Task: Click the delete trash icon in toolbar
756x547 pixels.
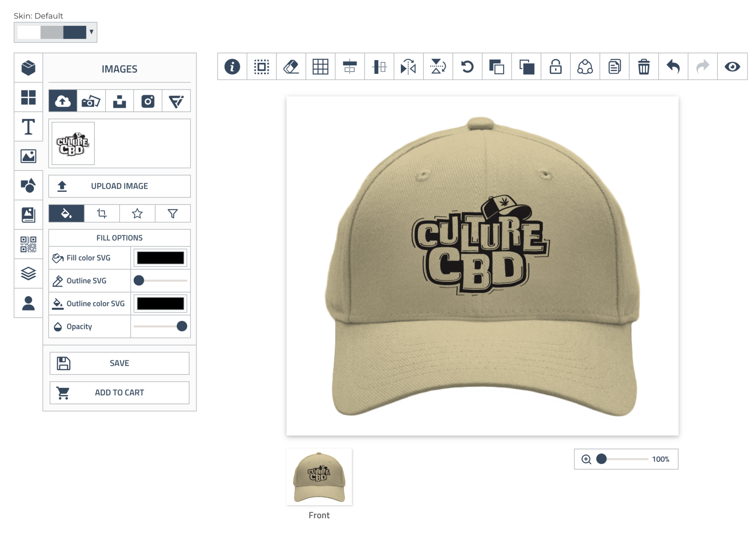Action: (x=644, y=67)
